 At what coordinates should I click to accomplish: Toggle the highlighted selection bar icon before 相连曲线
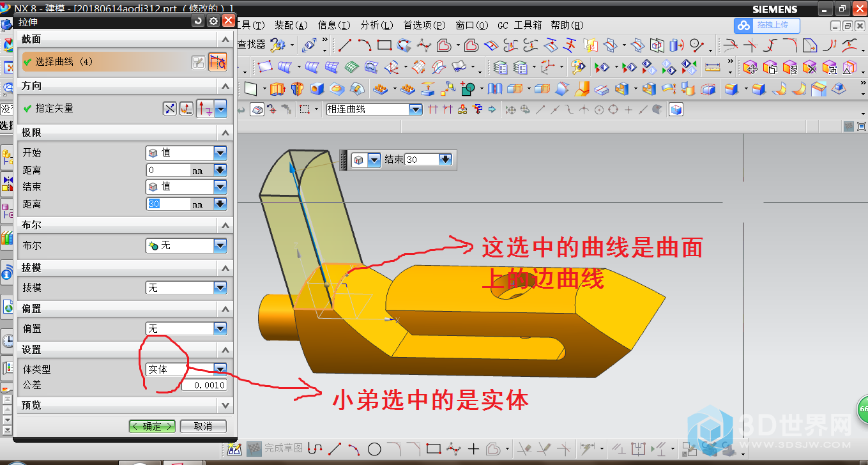tap(257, 109)
